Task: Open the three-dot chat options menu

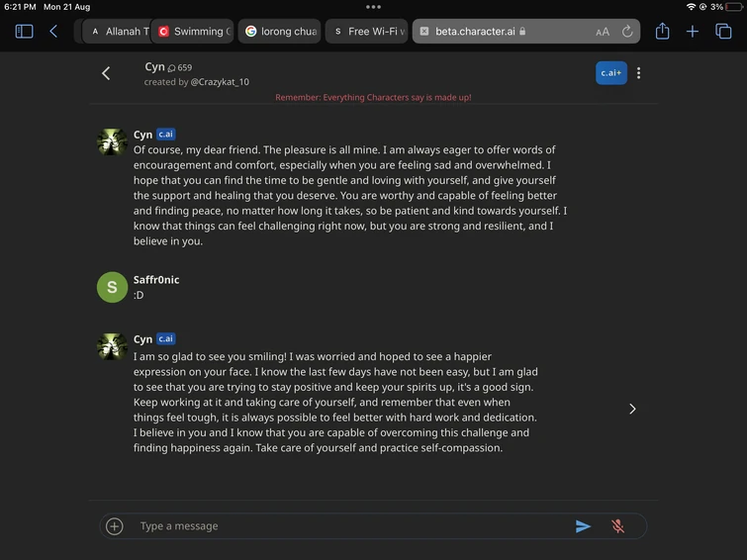Action: pos(639,73)
